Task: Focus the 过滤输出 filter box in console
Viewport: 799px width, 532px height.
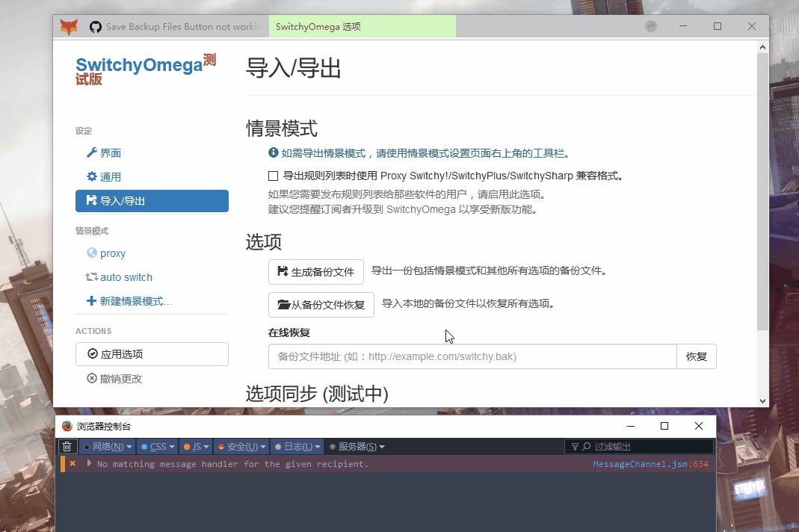Action: point(639,447)
